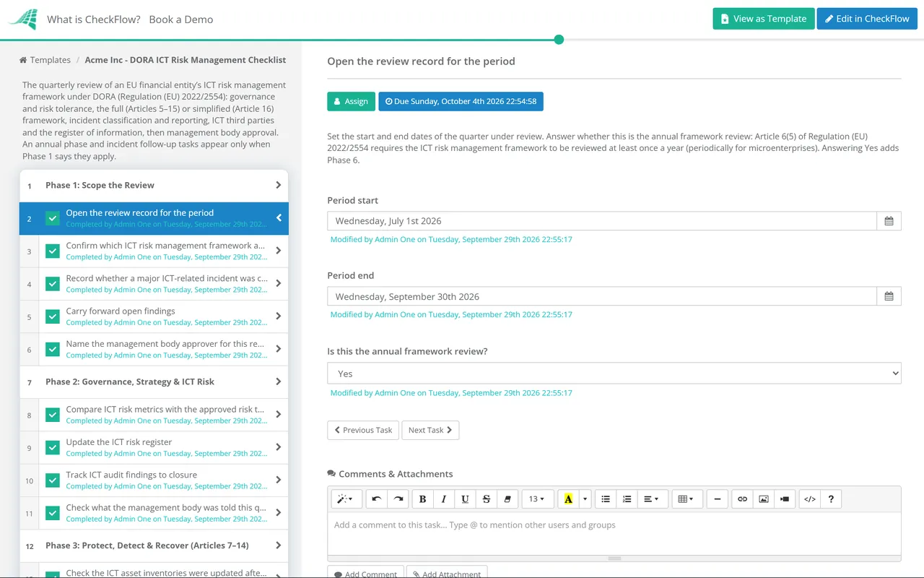Uncheck Carry forward open findings task

click(x=53, y=316)
